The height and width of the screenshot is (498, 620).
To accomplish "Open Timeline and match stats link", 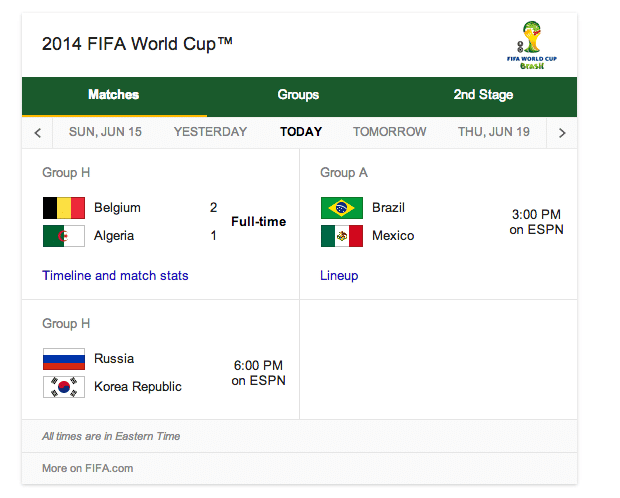I will pos(115,275).
